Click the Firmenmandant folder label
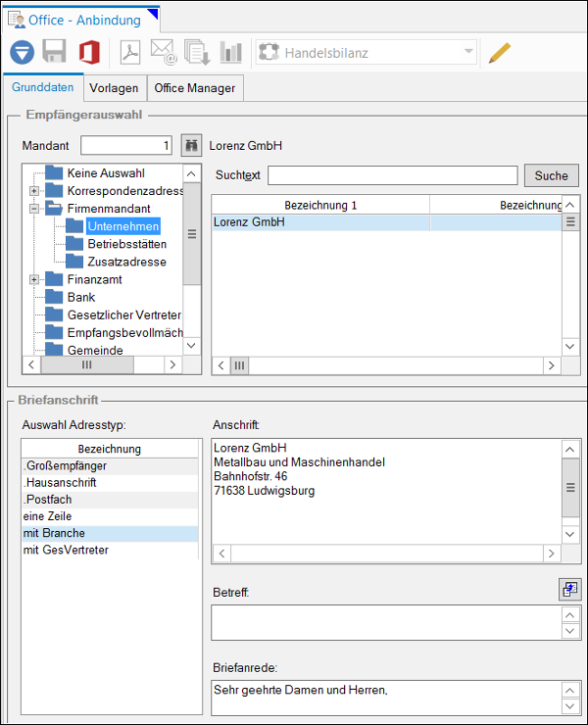This screenshot has height=725, width=588. click(109, 209)
